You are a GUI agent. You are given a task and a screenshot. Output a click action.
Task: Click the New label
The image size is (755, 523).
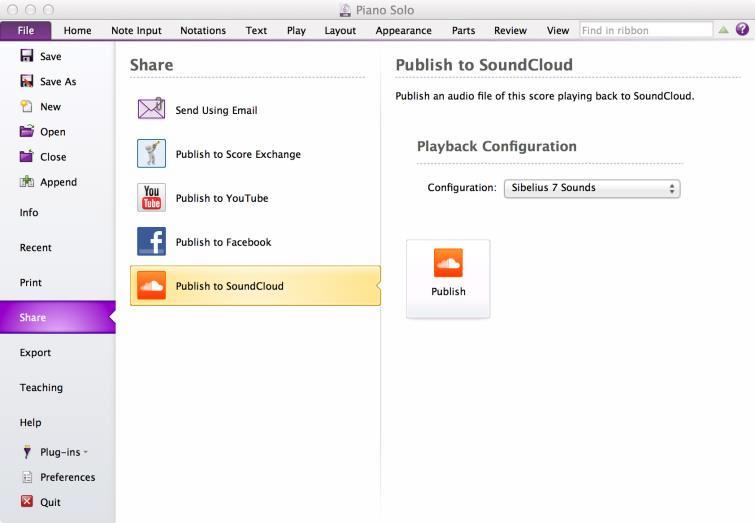pyautogui.click(x=50, y=106)
